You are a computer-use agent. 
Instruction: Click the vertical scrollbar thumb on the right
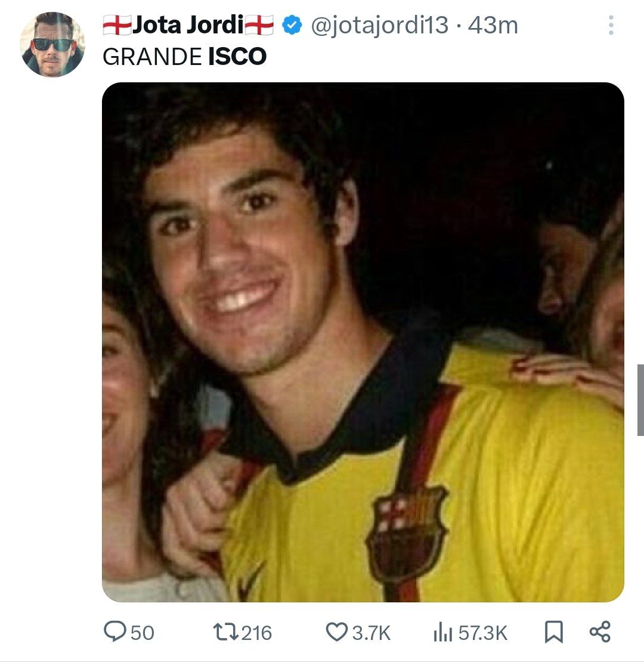[x=640, y=400]
